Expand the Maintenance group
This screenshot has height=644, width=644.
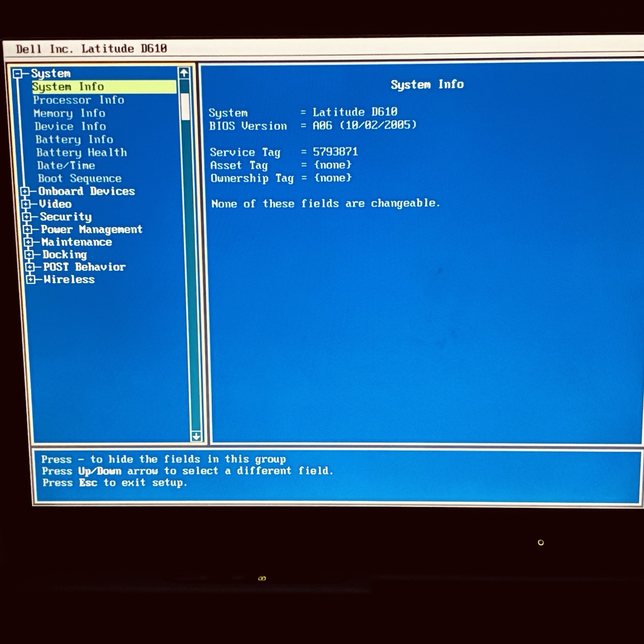click(x=29, y=242)
